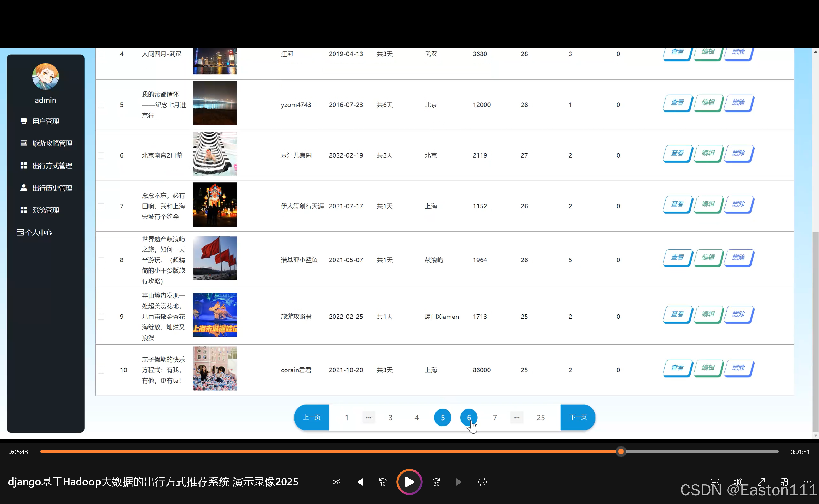Open the 北京南宫2日游 cover thumbnail

(215, 154)
